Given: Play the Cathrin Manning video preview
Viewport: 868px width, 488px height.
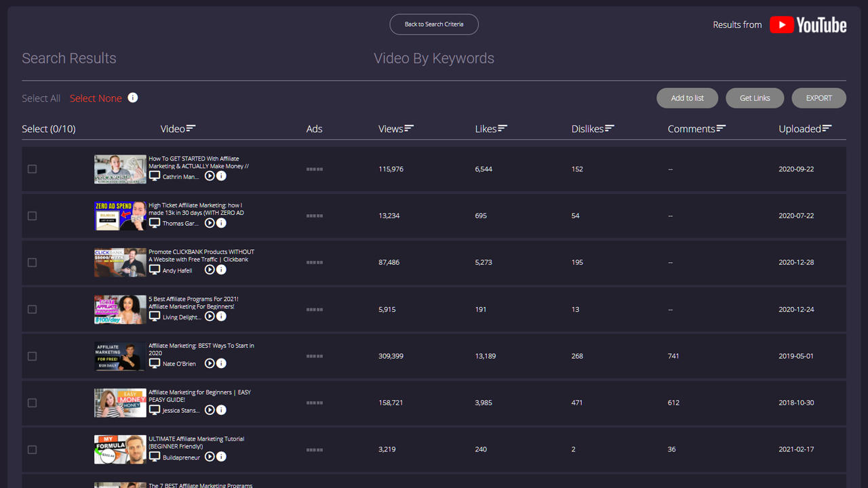Looking at the screenshot, I should tap(210, 176).
